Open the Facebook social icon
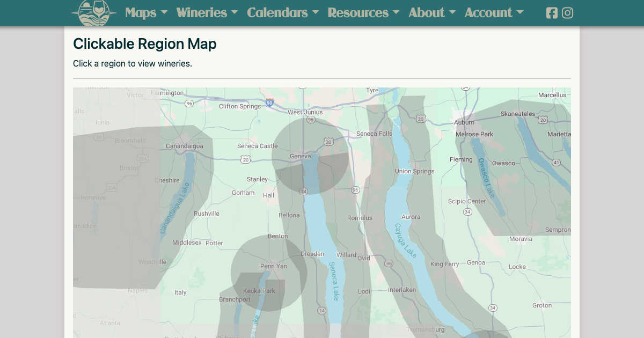Viewport: 644px width, 338px height. 552,13
